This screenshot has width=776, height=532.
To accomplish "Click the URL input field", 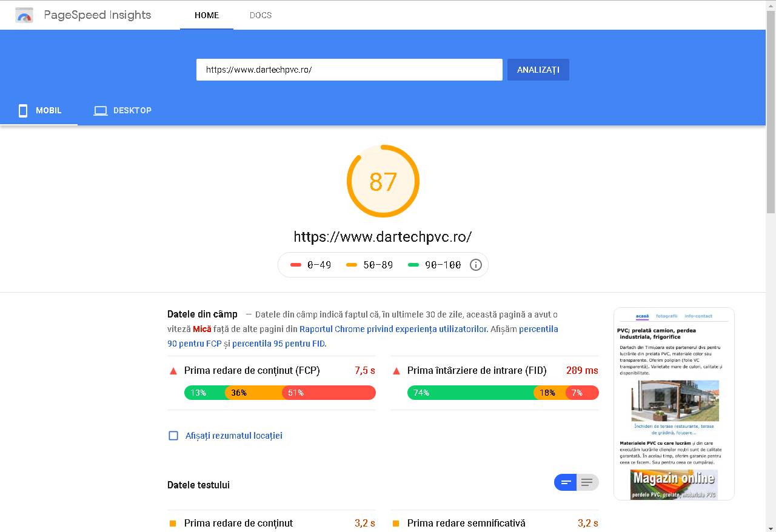I will pos(349,70).
